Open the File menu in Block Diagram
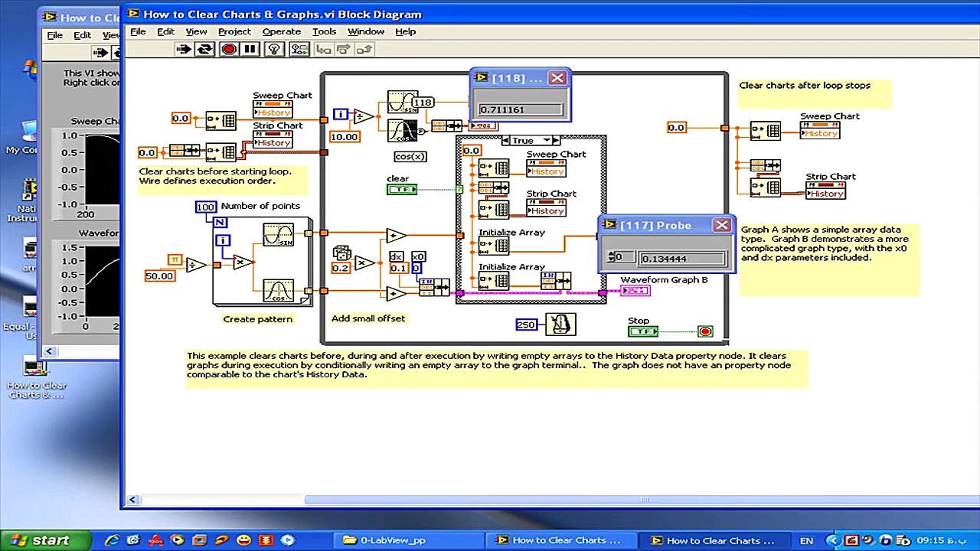 click(x=138, y=31)
